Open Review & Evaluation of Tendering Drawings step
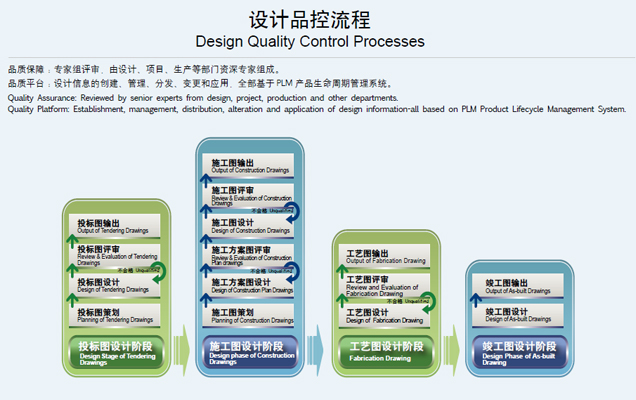This screenshot has width=636, height=400. click(118, 254)
